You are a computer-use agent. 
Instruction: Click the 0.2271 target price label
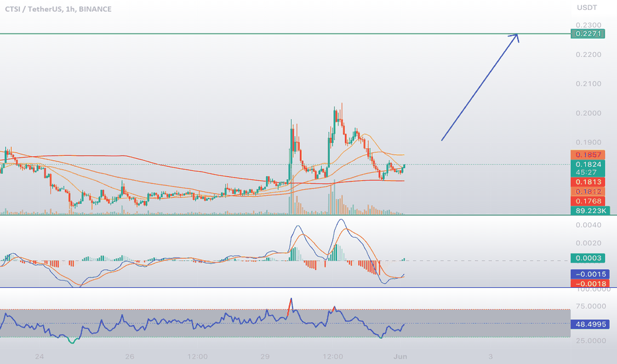coord(588,34)
